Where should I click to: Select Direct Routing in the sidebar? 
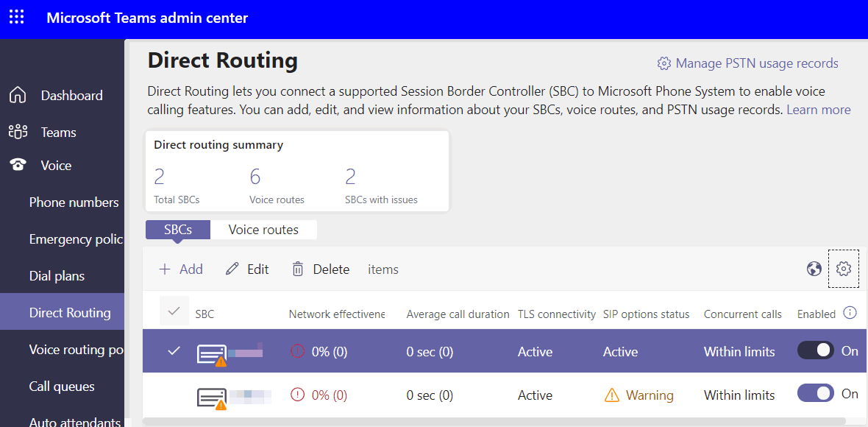pos(62,312)
